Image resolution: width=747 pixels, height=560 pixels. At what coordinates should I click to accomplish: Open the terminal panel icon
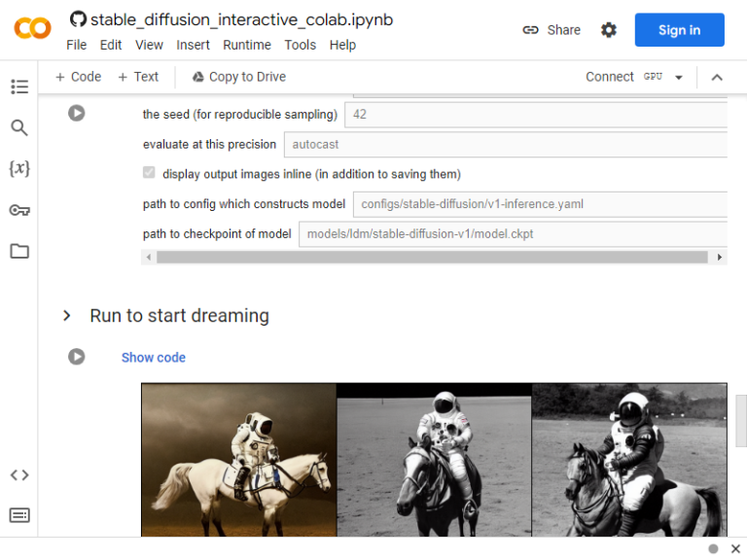19,515
